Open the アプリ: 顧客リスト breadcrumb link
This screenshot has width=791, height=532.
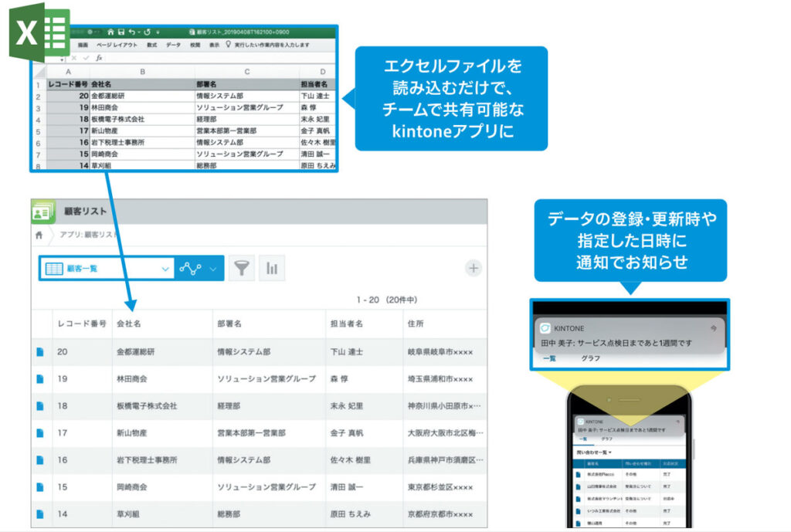coord(85,236)
